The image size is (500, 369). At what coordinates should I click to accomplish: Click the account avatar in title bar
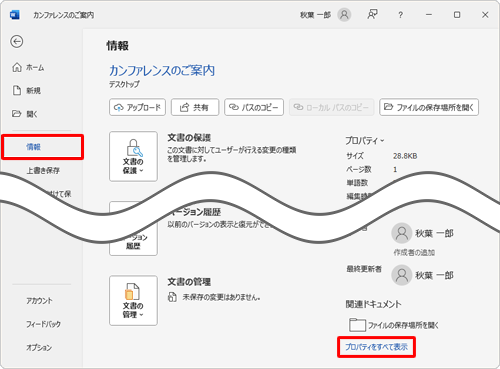[344, 15]
